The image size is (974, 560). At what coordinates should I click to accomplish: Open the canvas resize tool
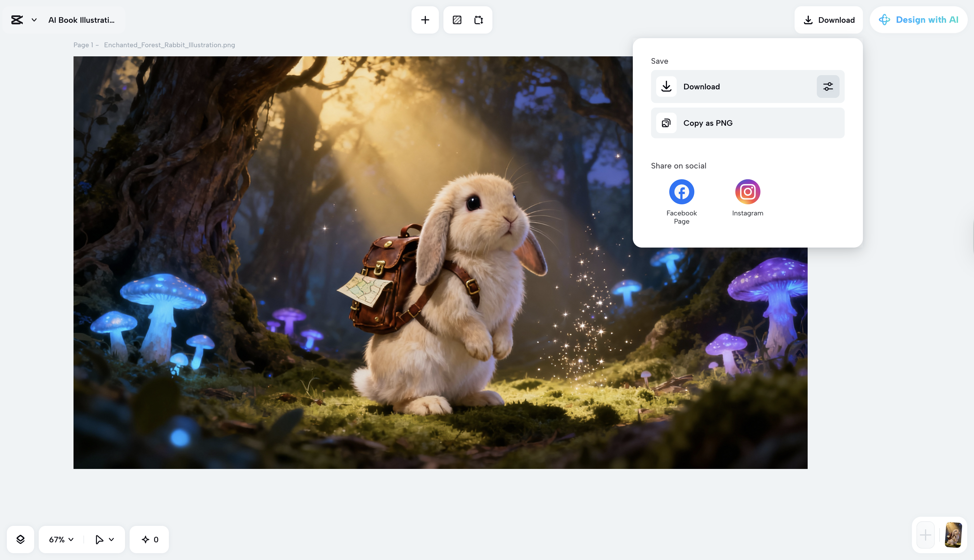tap(479, 20)
